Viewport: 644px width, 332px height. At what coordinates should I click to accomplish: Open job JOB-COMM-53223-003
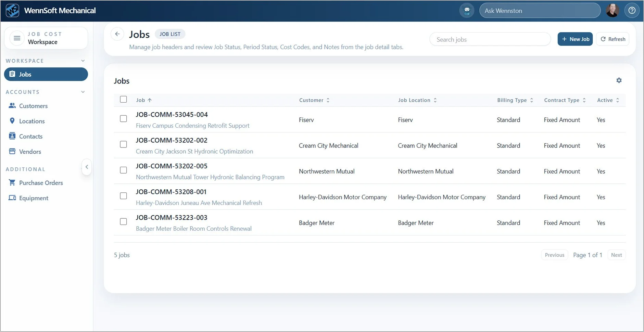172,218
